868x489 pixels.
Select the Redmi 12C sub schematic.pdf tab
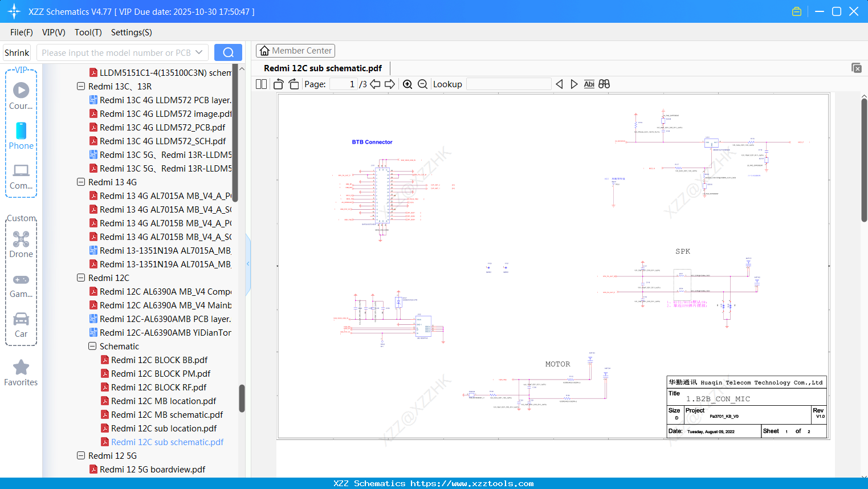coord(322,68)
